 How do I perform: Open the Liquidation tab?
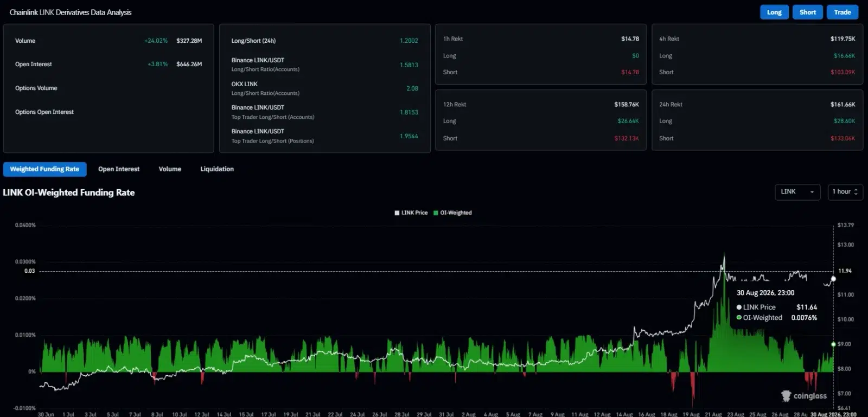[217, 169]
